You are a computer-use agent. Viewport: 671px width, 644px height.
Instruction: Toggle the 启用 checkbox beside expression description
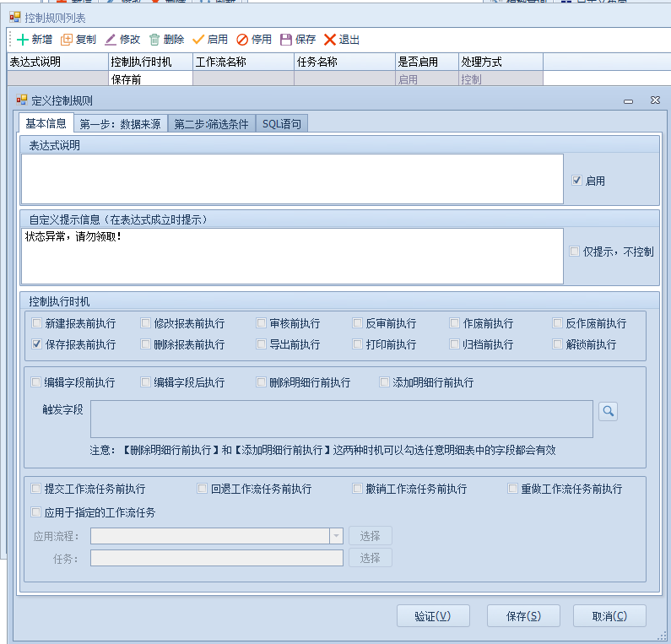(576, 181)
